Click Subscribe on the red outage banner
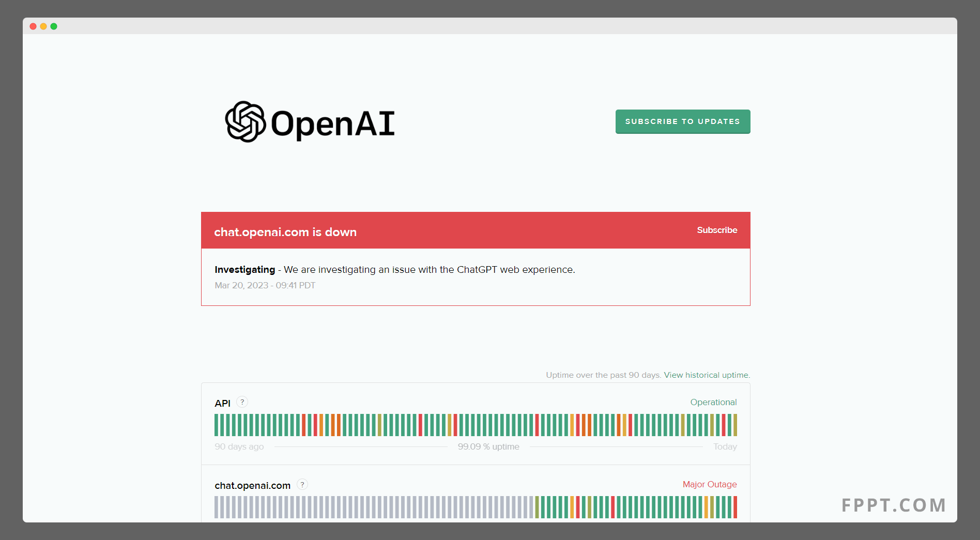This screenshot has width=980, height=540. click(717, 230)
